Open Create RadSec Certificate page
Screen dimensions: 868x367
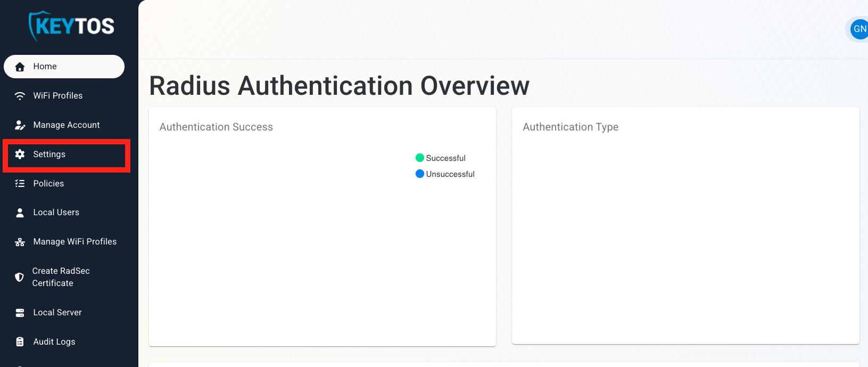click(61, 277)
